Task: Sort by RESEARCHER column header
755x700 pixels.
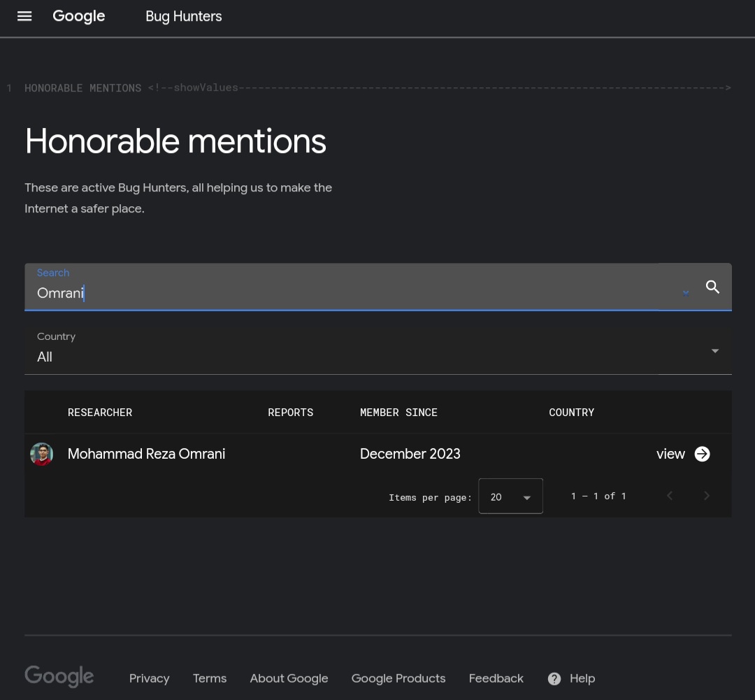Action: (x=100, y=413)
